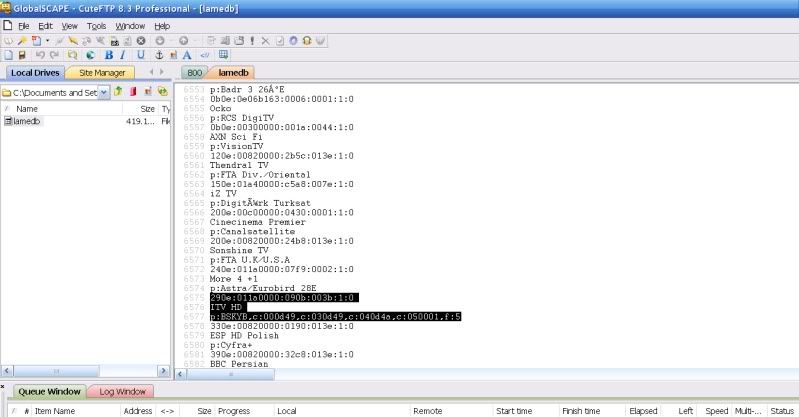Screen dimensions: 799x417
Task: Go up one folder with green arrow icon
Action: tap(118, 92)
